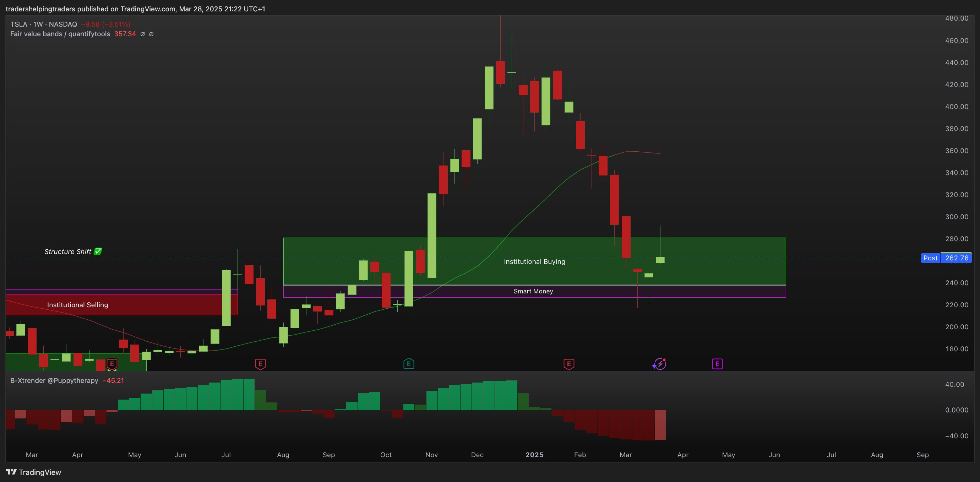
Task: Click the TradingView logo icon
Action: point(11,472)
